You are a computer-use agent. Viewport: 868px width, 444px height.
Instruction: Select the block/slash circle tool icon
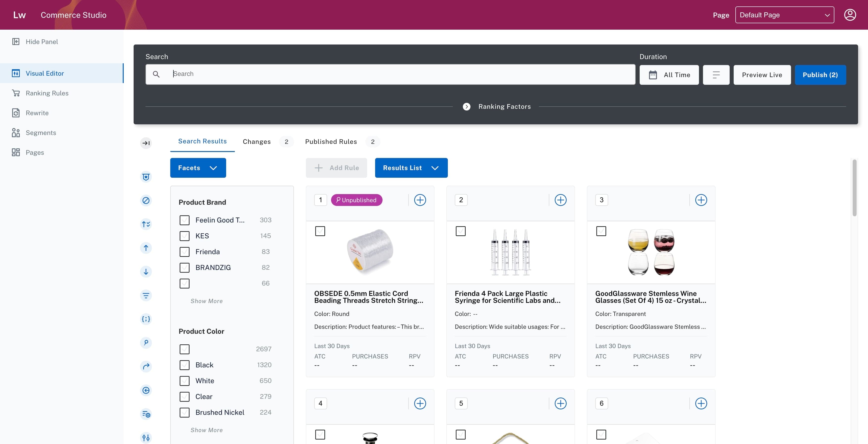[x=146, y=201]
